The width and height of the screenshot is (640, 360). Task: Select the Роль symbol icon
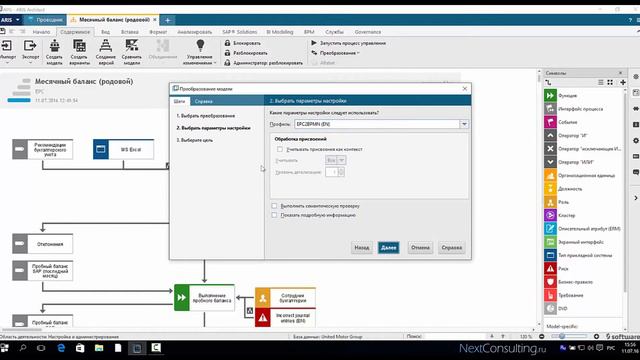550,202
